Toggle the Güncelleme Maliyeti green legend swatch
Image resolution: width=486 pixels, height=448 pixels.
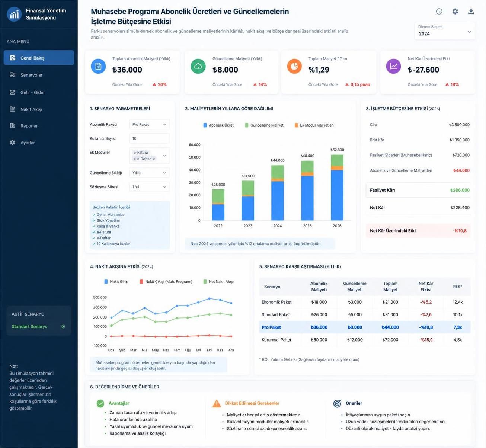246,125
